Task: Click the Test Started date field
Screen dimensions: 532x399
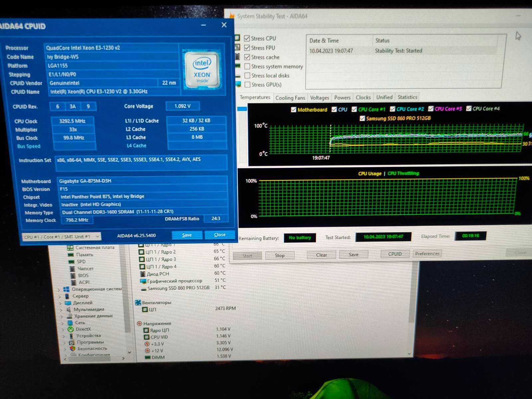Action: point(383,237)
